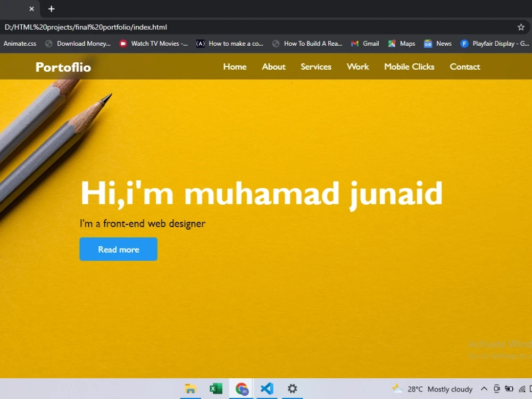The height and width of the screenshot is (399, 532).
Task: Open the Animate.css bookmark
Action: [20, 43]
